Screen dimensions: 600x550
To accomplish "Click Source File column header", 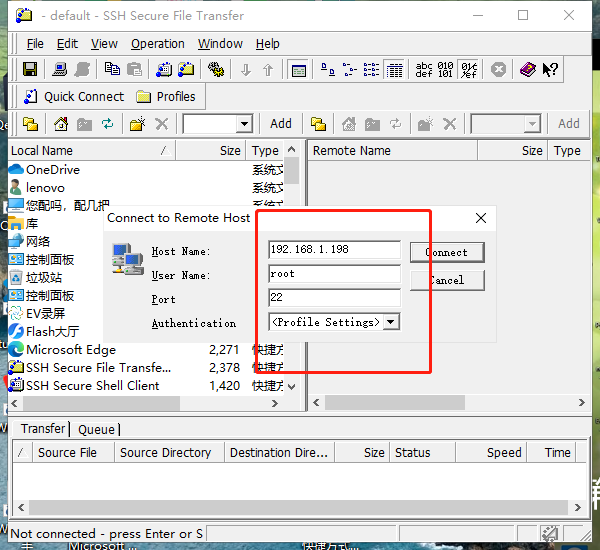I will coord(73,452).
